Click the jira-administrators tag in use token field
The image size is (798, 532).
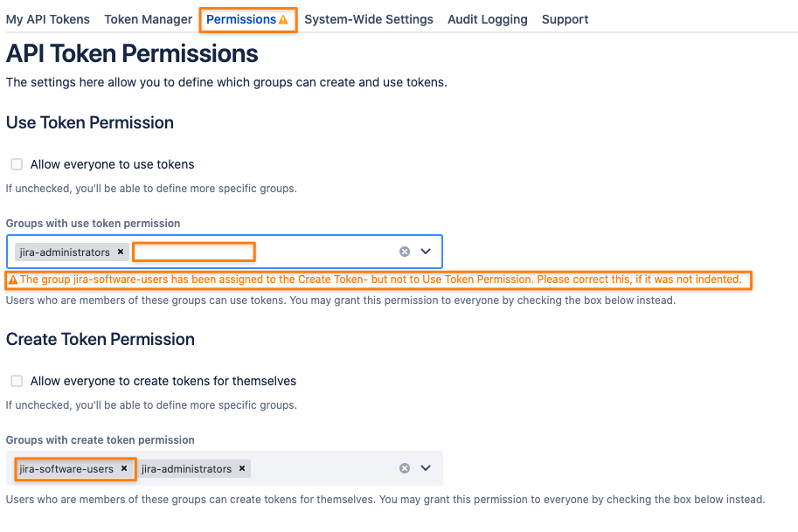[65, 252]
